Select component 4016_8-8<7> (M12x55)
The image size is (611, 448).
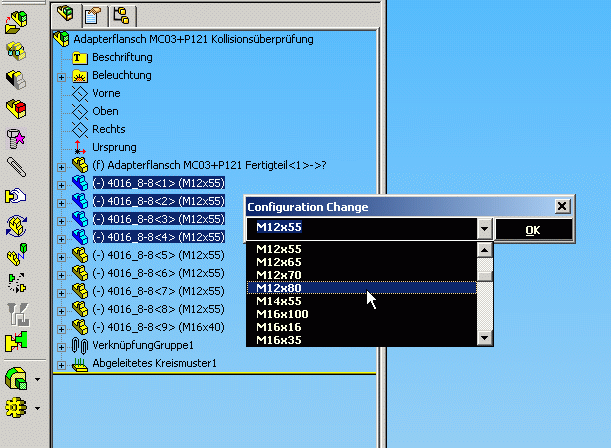tap(159, 291)
